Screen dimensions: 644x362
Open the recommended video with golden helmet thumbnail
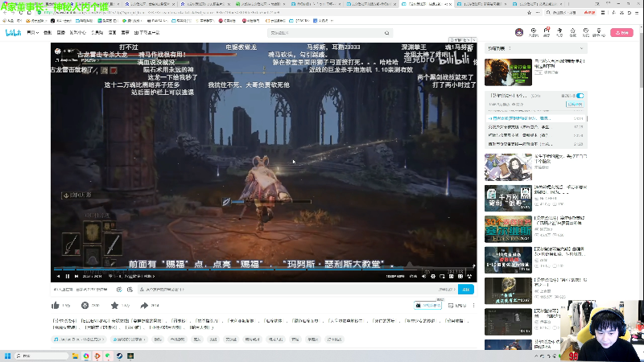508,291
